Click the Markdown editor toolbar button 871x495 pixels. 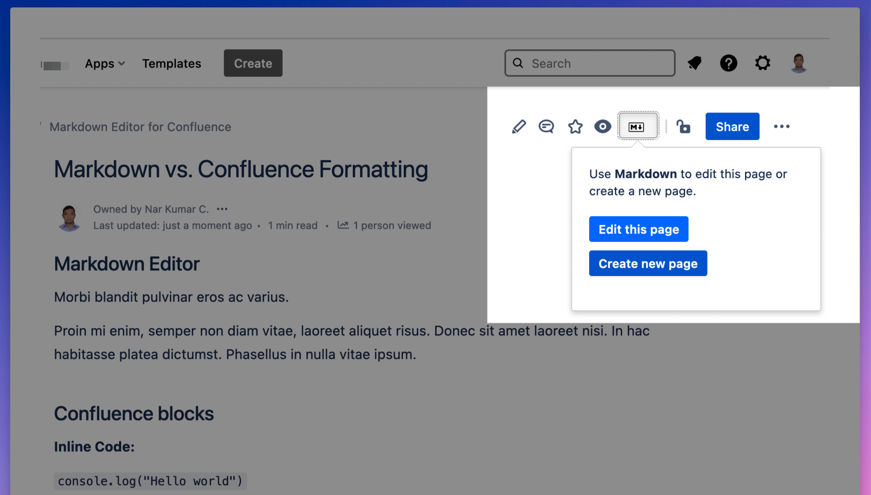(637, 127)
